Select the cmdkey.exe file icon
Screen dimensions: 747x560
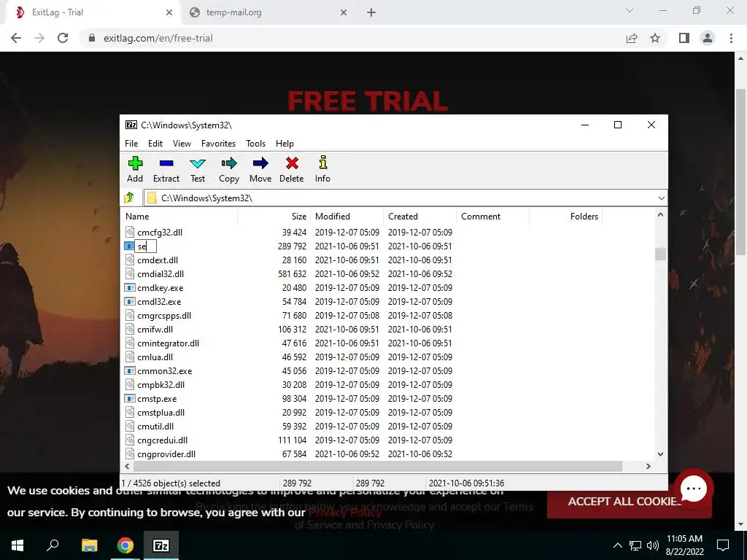coord(130,287)
